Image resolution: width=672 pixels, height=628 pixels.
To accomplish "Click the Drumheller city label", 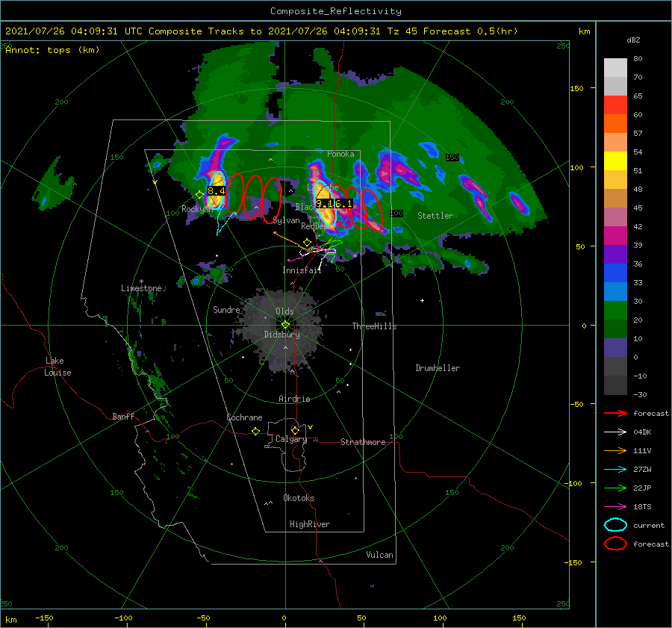I will (438, 368).
